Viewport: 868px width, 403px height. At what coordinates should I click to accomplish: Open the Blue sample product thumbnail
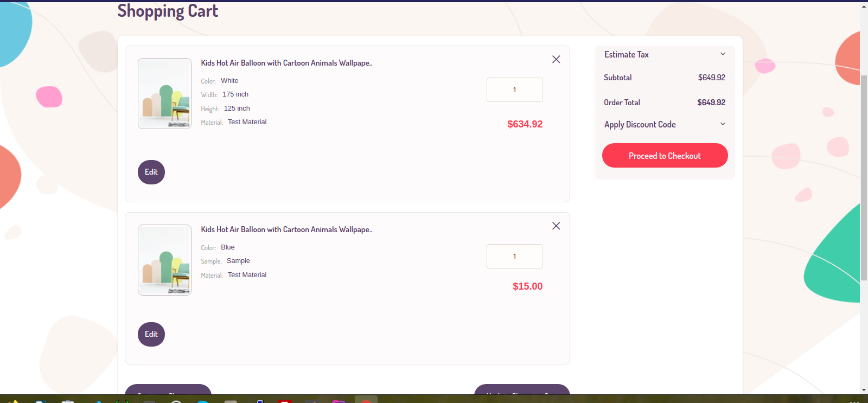pos(164,260)
